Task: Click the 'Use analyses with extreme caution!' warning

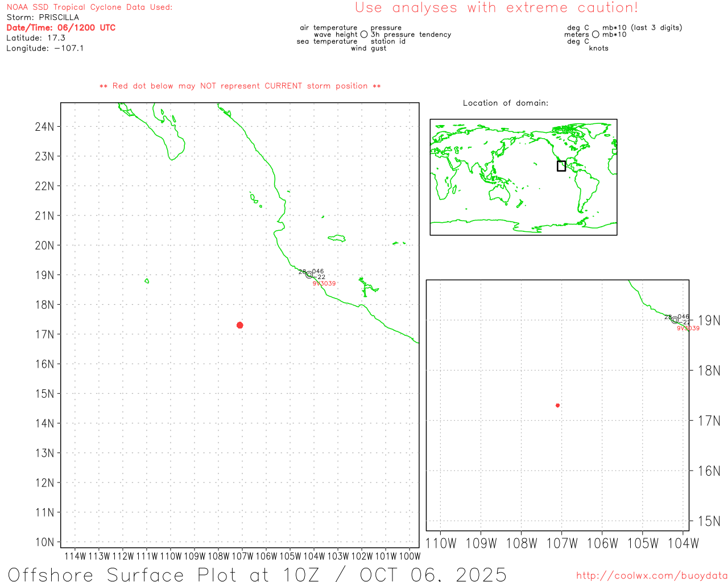Action: click(496, 8)
